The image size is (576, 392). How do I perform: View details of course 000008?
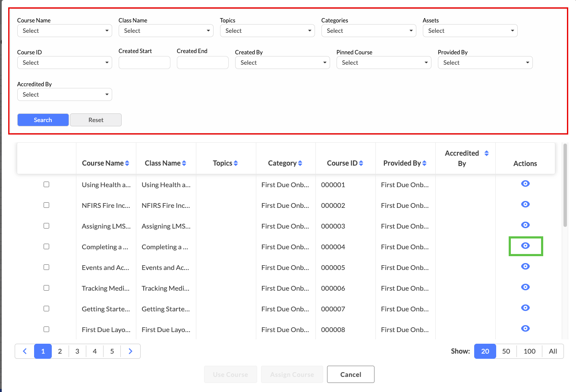point(525,329)
